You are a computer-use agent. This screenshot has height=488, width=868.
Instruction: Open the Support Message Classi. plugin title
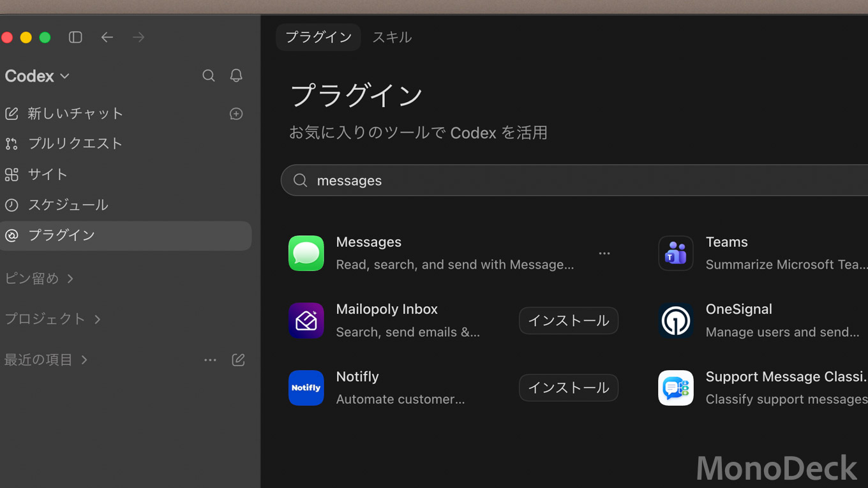(786, 377)
